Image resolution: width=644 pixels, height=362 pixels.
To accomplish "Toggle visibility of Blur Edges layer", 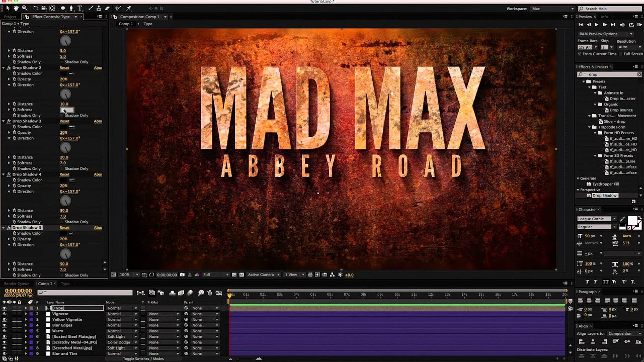I will (5, 325).
